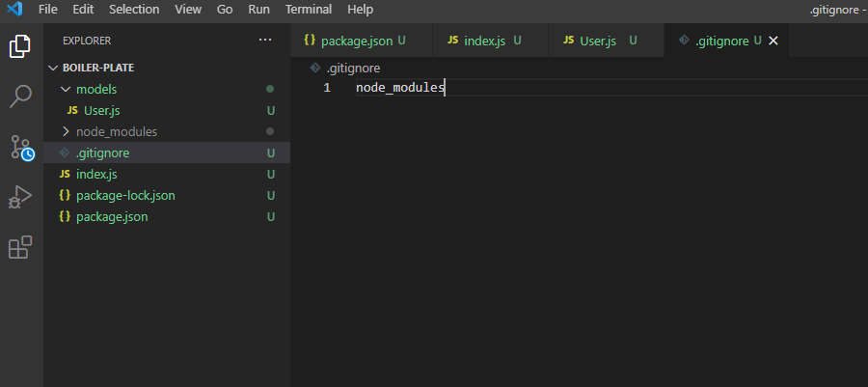Open the Explorer view in activity bar

click(x=20, y=46)
